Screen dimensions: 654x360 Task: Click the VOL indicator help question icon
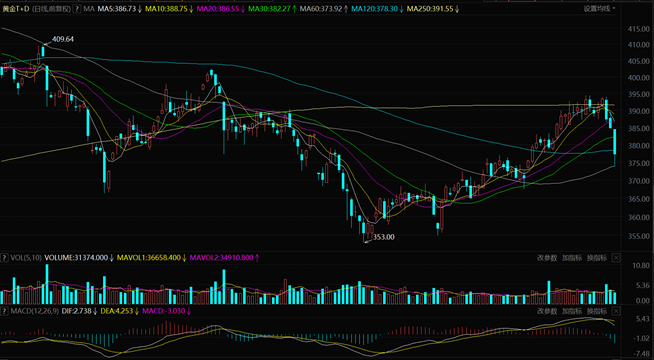[4, 258]
